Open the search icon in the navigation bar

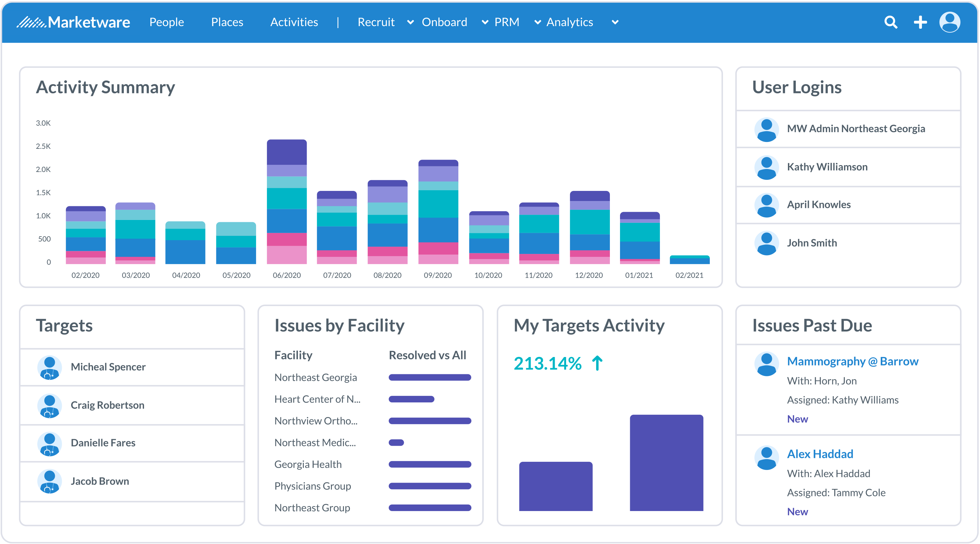tap(890, 23)
